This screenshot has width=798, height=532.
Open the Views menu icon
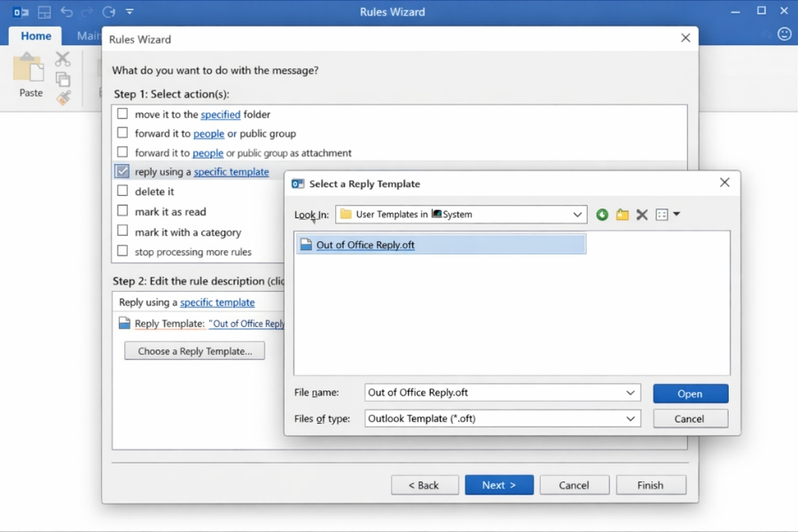[667, 215]
